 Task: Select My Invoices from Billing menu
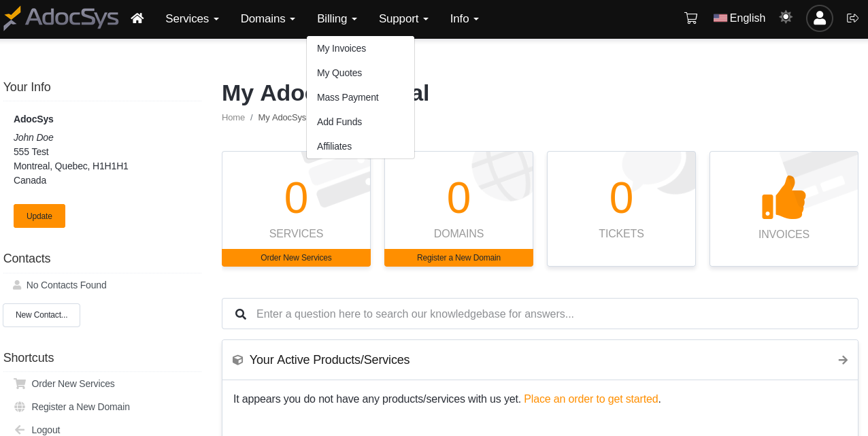tap(341, 48)
